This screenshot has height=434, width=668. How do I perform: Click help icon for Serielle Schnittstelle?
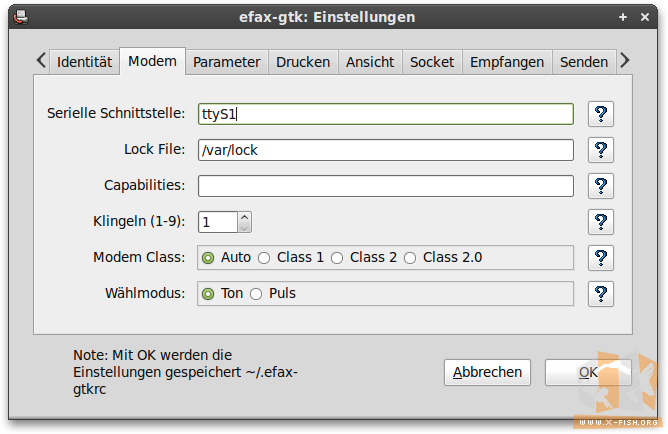coord(601,114)
